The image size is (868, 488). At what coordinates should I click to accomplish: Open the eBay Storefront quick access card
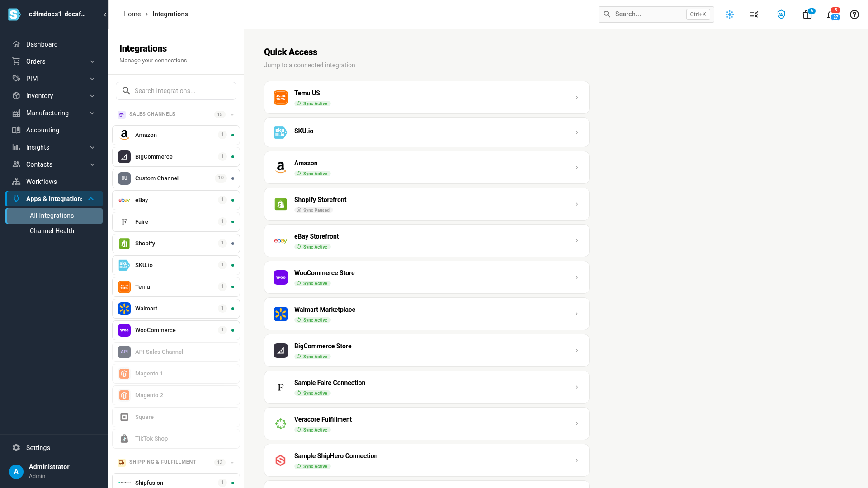[426, 241]
